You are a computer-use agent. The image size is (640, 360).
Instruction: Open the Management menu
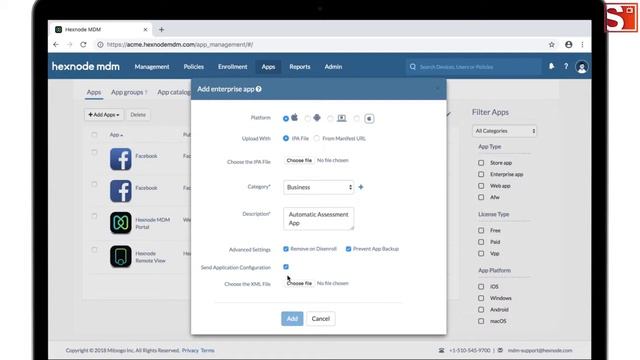[x=152, y=67]
